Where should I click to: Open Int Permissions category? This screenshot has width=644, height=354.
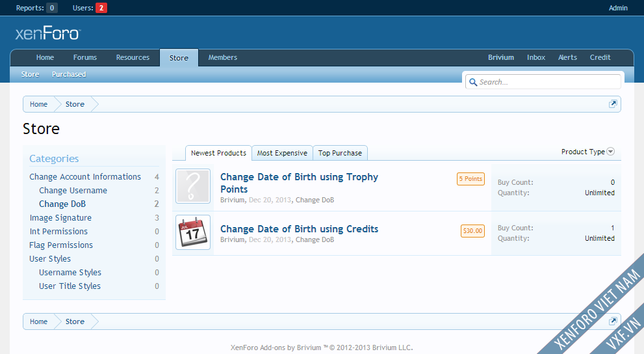pos(58,232)
